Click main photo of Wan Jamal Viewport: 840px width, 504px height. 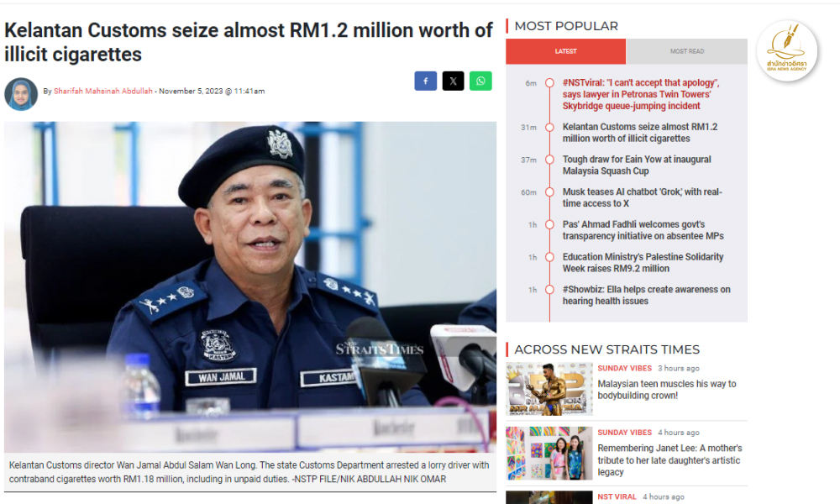tap(250, 287)
